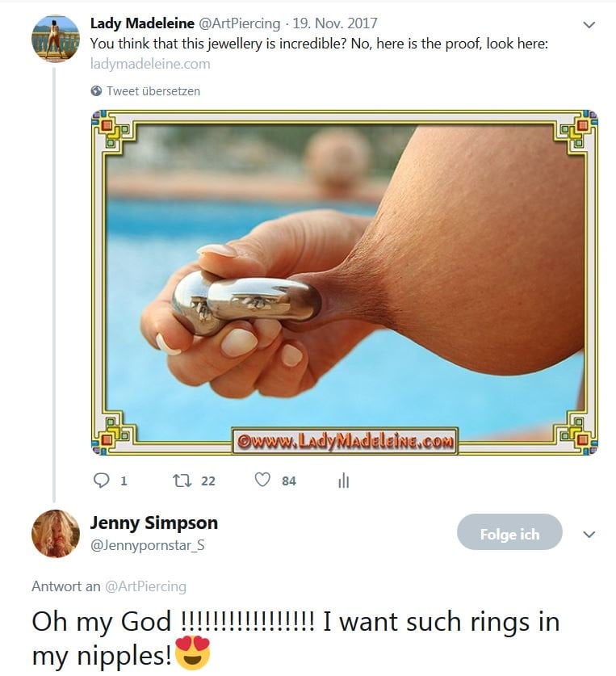Screen dimensions: 616x676
Task: Open the attached tweet image
Action: (345, 283)
